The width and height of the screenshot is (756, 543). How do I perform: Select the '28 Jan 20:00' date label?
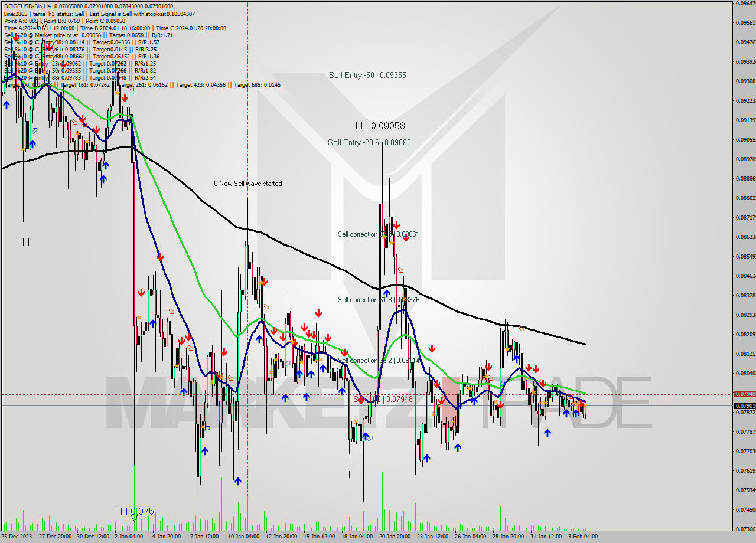click(x=510, y=536)
